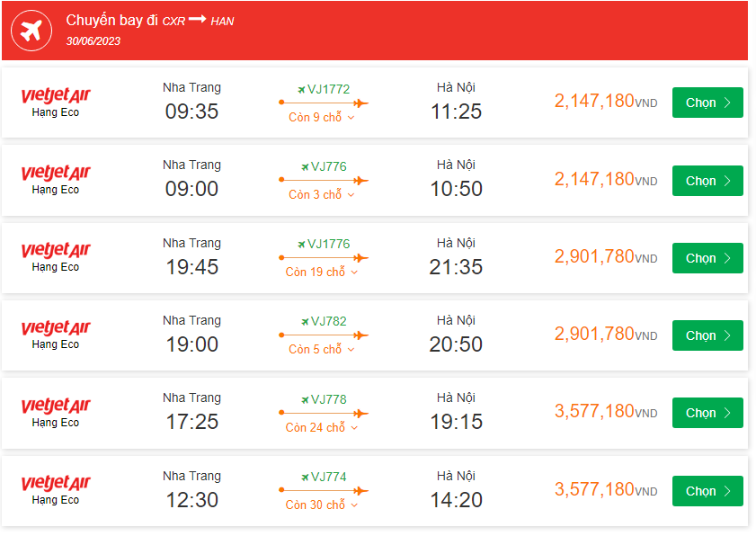Click the airplane icon in the red header

31,31
